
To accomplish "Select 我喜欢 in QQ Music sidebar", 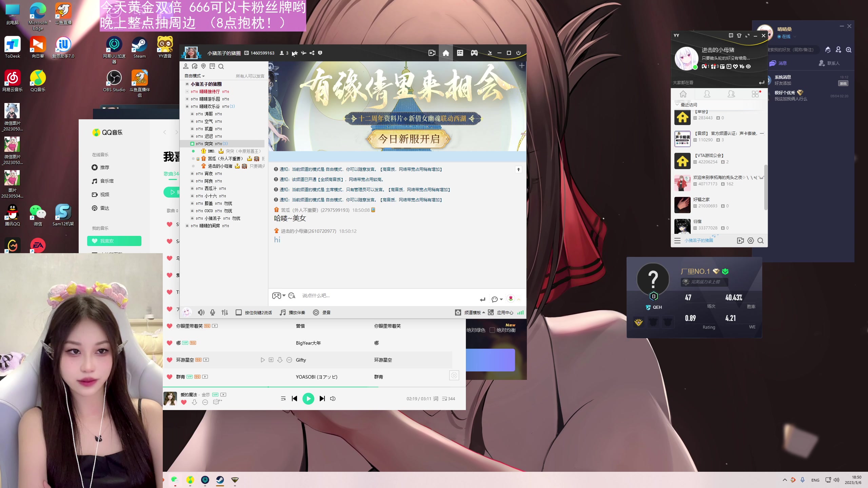I will [x=114, y=241].
